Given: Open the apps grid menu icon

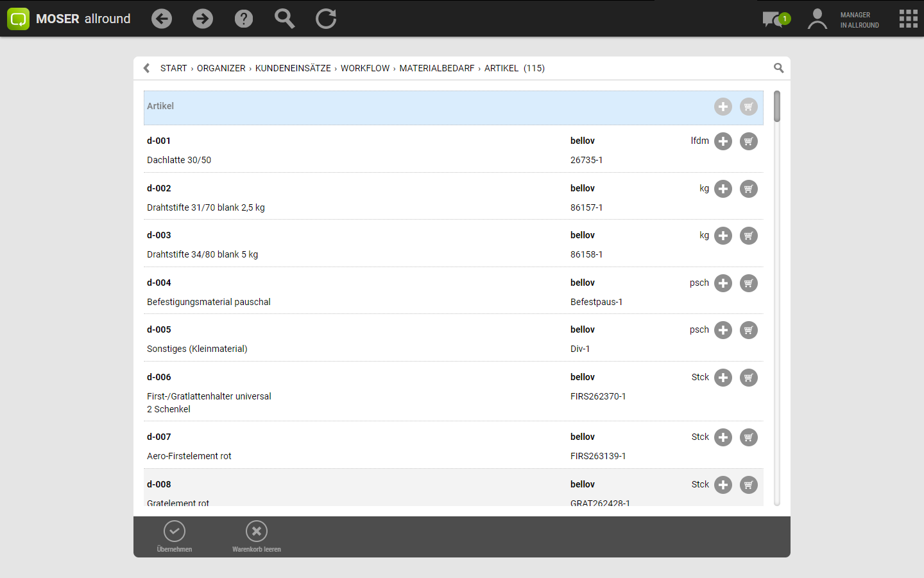Looking at the screenshot, I should (x=908, y=19).
